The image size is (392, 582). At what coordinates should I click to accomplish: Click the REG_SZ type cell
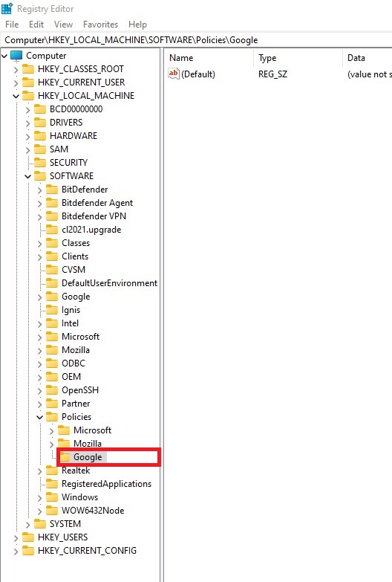(x=272, y=74)
